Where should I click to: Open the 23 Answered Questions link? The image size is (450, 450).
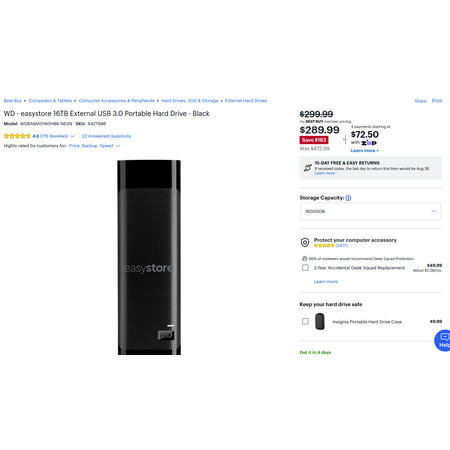tap(106, 136)
